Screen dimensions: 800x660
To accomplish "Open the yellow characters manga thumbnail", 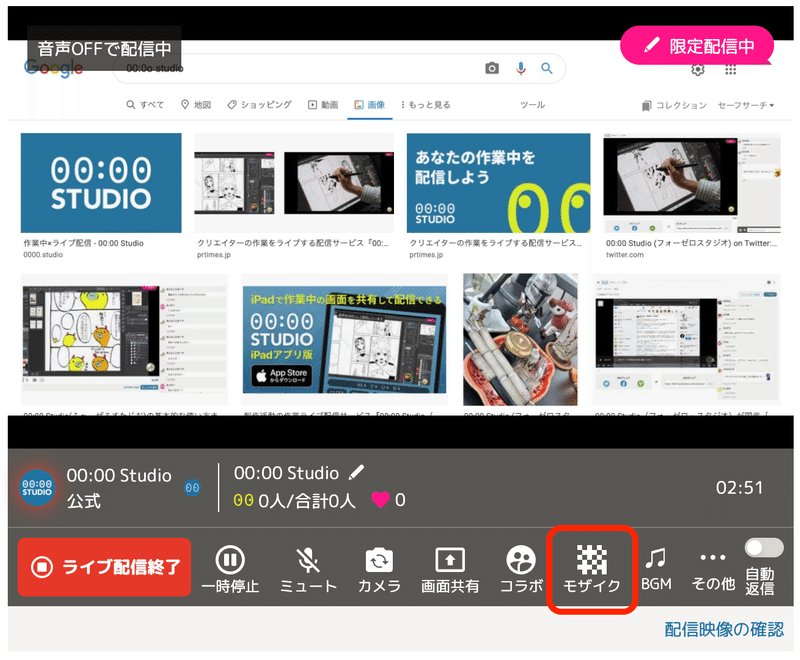I will click(x=124, y=339).
